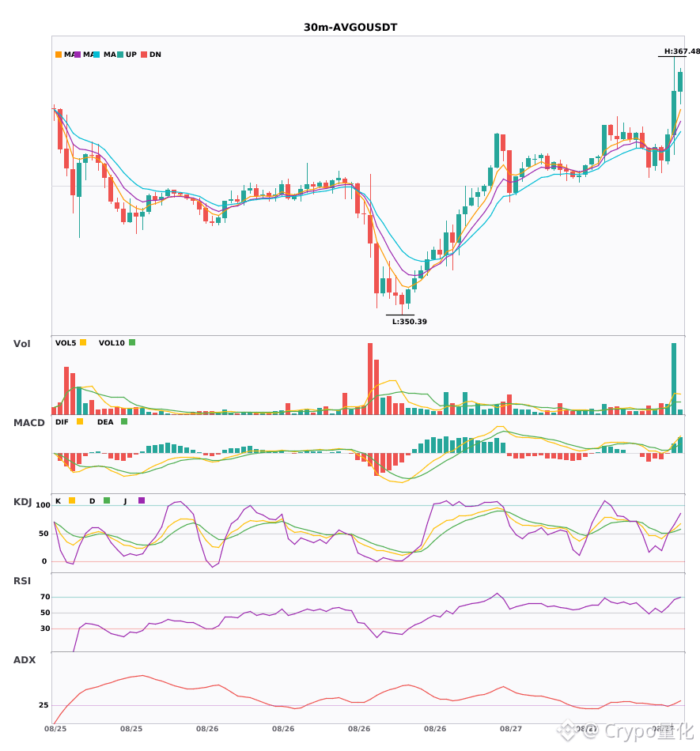
Task: Click the RSI axis value 50
Action: tap(45, 613)
